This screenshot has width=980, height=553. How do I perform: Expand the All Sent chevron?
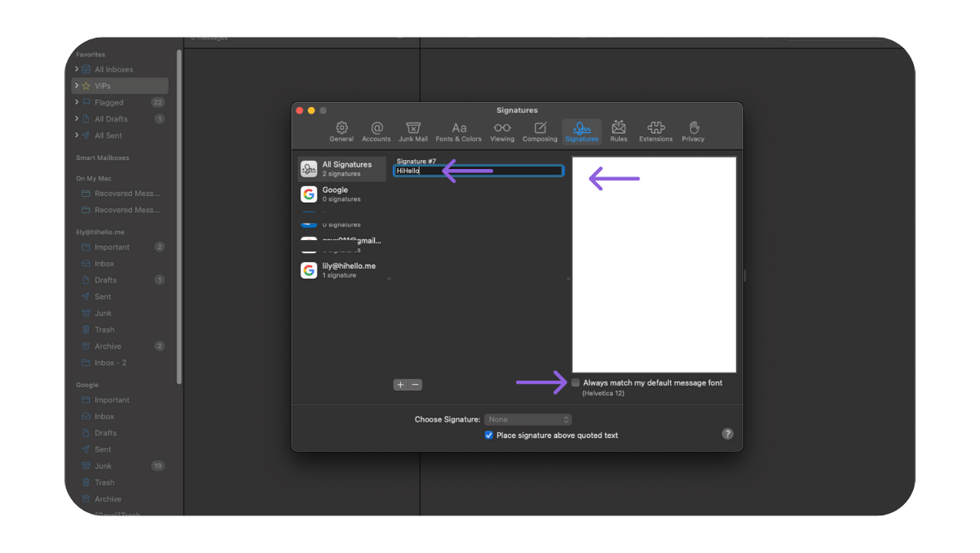(77, 136)
